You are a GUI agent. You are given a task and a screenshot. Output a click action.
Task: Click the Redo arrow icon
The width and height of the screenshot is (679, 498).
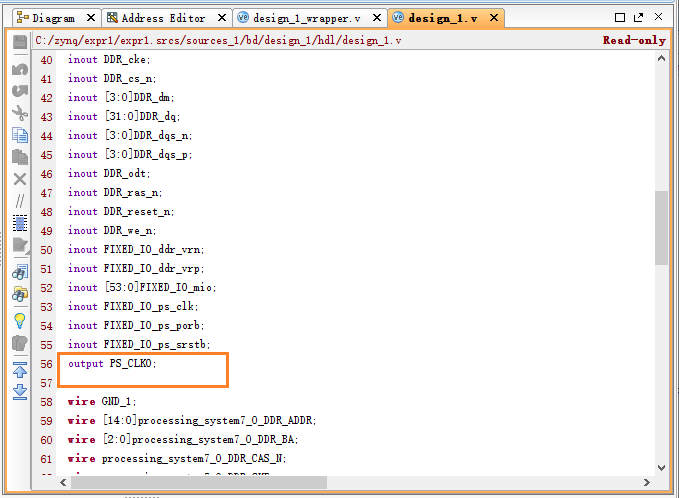[x=19, y=91]
